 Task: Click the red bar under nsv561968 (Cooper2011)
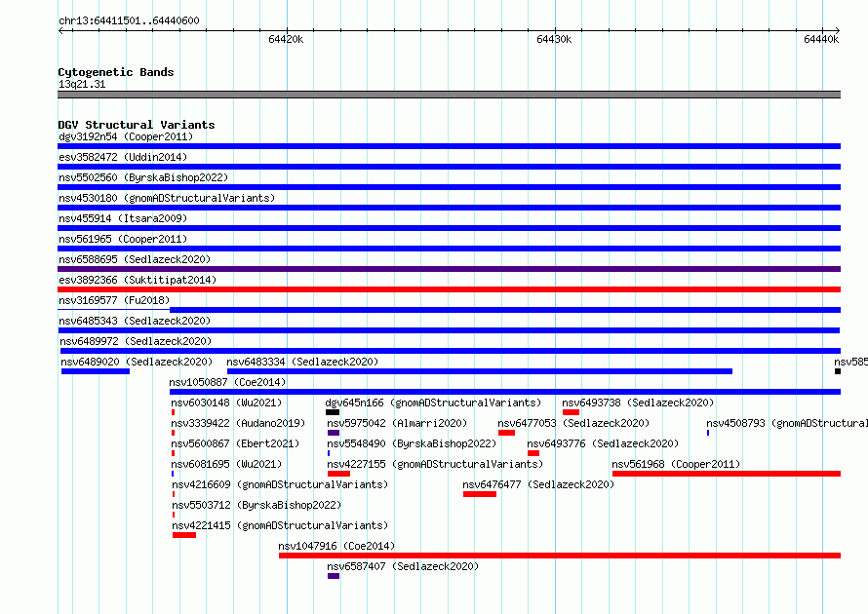[x=727, y=474]
